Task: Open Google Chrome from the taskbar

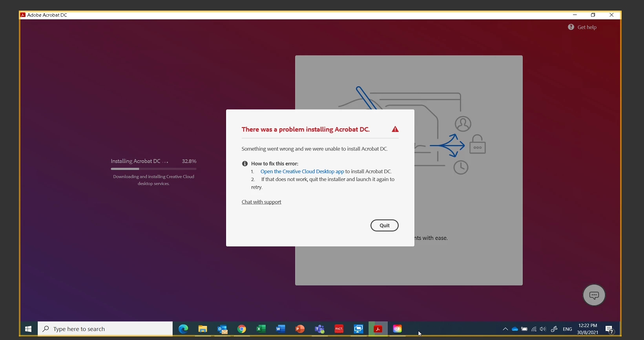Action: (x=242, y=329)
